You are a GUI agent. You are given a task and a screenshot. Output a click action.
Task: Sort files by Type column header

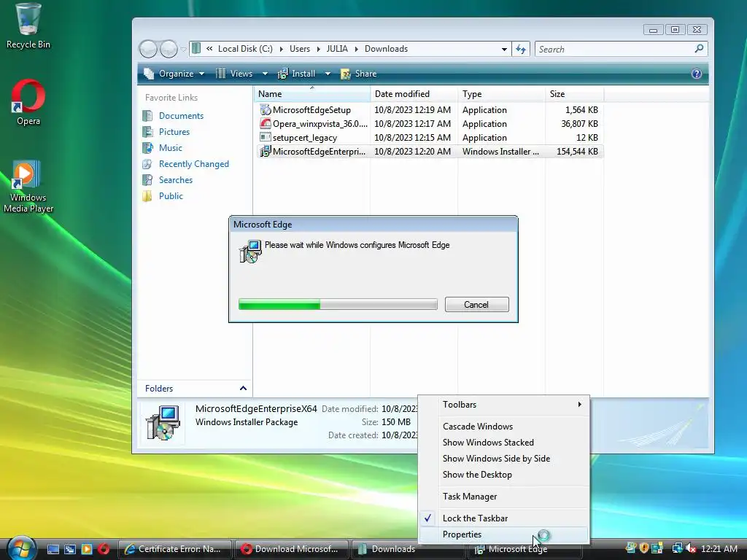[x=502, y=94]
